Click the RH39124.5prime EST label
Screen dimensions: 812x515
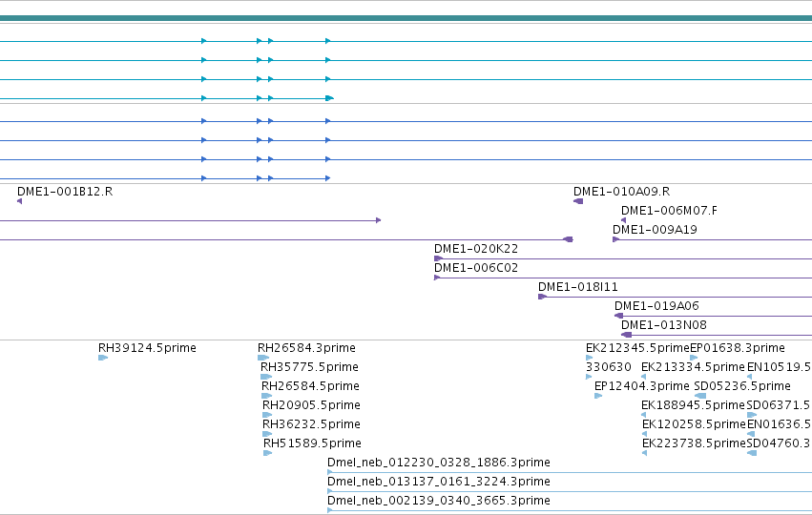tap(147, 348)
